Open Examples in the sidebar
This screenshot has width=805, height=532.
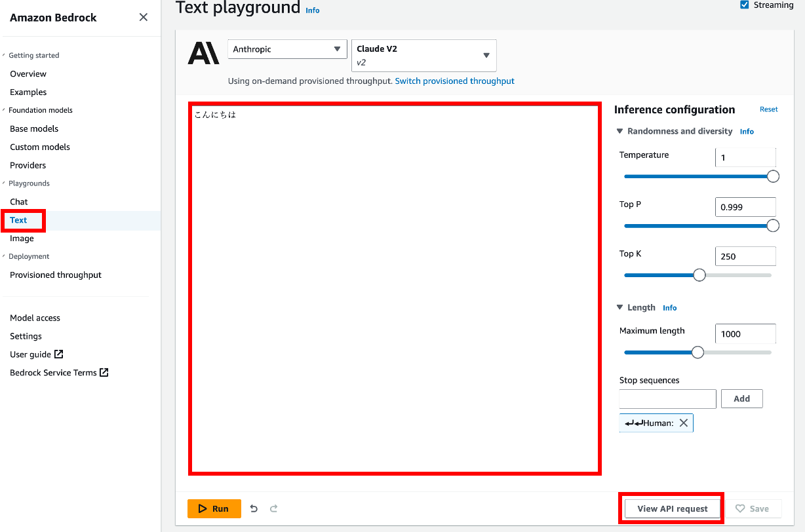tap(28, 92)
